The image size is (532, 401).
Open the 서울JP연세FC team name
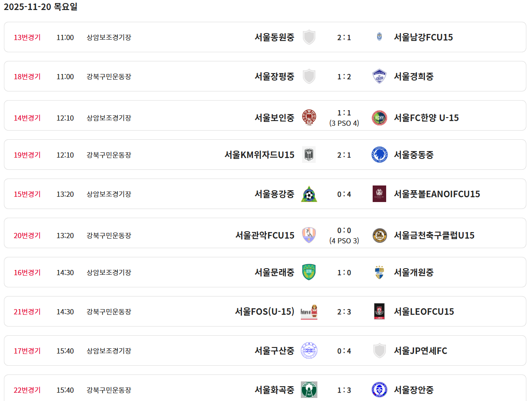[x=420, y=350]
